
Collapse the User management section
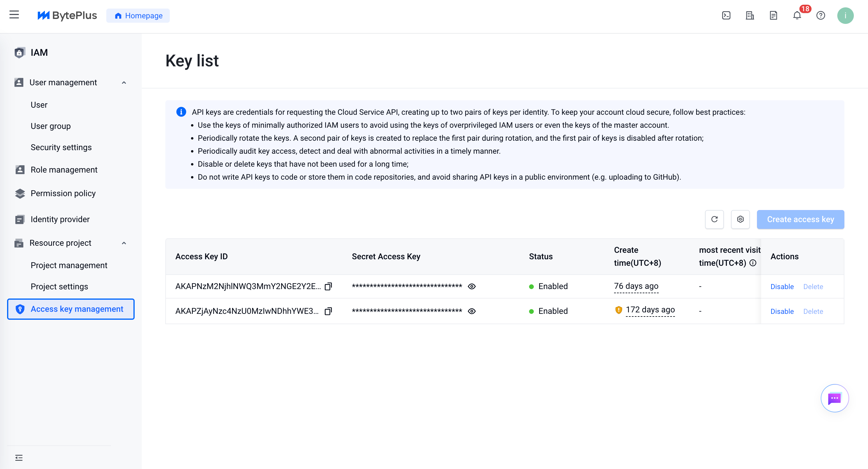point(124,83)
